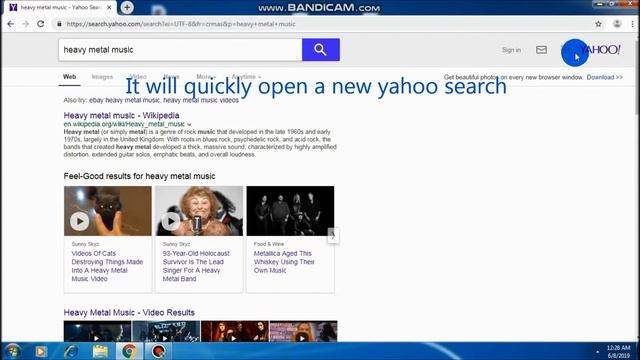Click the blue search magnifier button
Image resolution: width=640 pixels, height=360 pixels.
320,50
